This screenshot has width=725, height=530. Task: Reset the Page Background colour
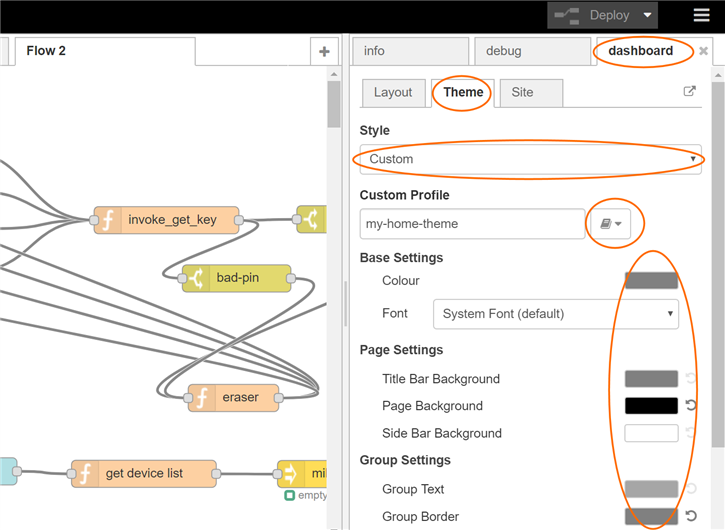point(691,406)
